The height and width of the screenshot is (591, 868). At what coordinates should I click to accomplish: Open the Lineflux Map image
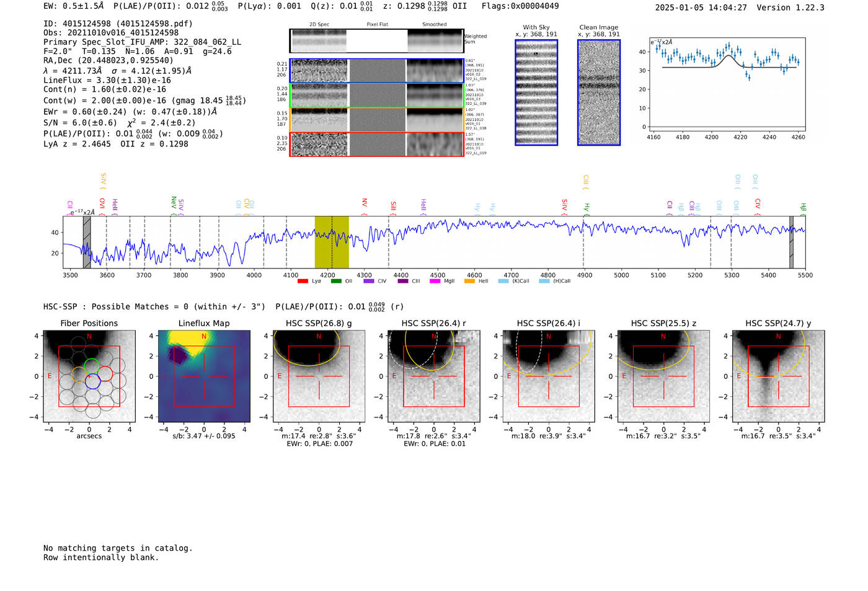click(204, 376)
